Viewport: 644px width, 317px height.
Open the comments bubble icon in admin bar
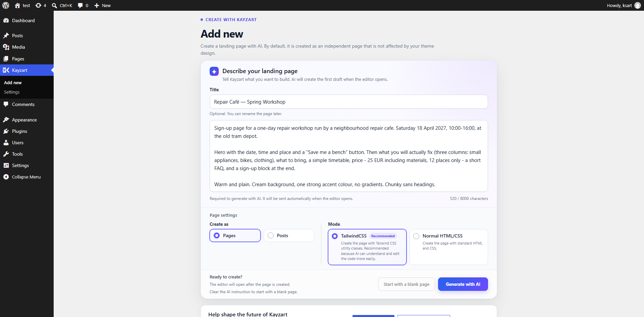80,5
